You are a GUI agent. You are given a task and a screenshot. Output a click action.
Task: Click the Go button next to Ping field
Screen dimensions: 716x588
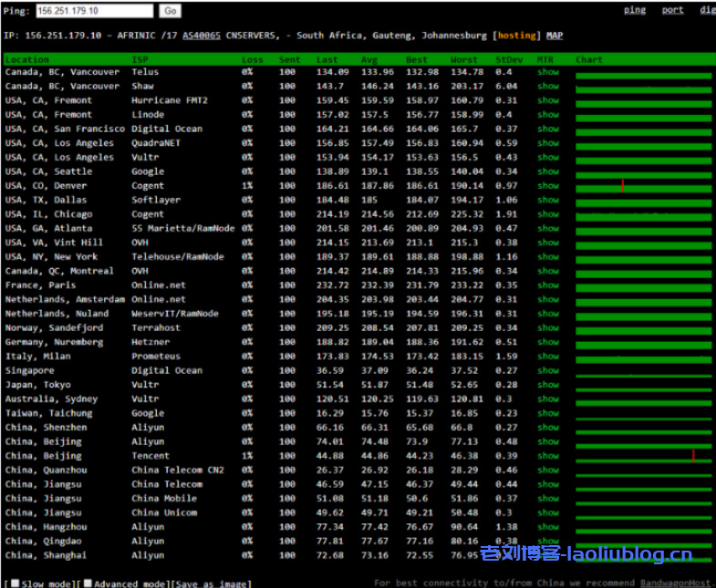click(x=170, y=11)
